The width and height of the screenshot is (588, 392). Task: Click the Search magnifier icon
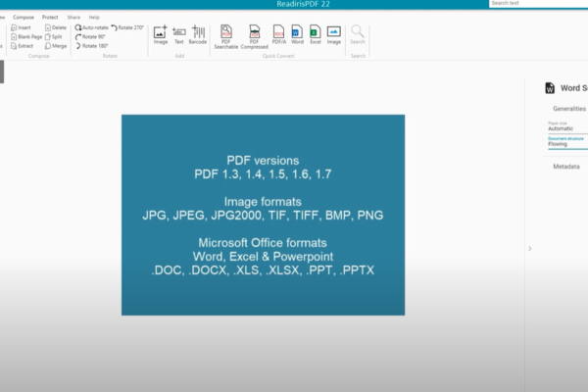pyautogui.click(x=358, y=34)
